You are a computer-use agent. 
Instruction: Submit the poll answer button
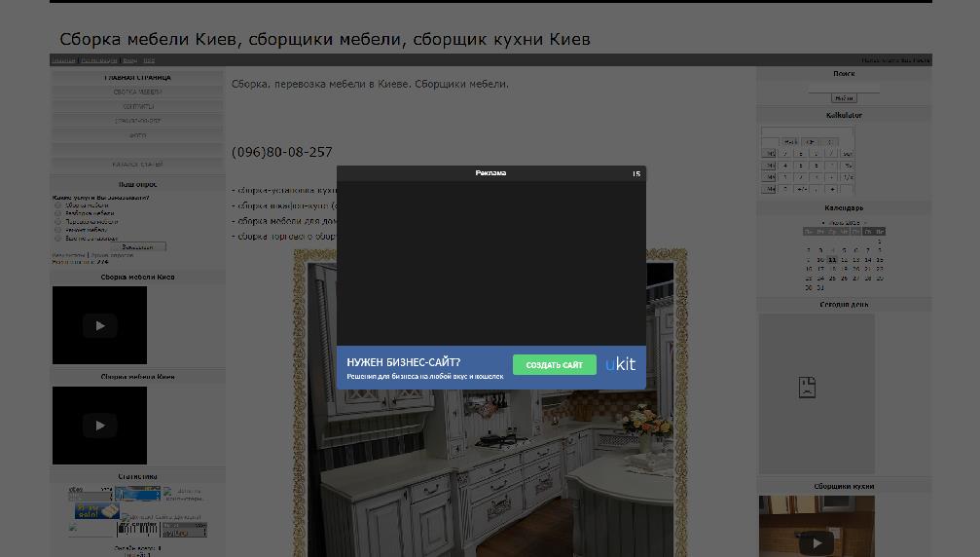(137, 247)
